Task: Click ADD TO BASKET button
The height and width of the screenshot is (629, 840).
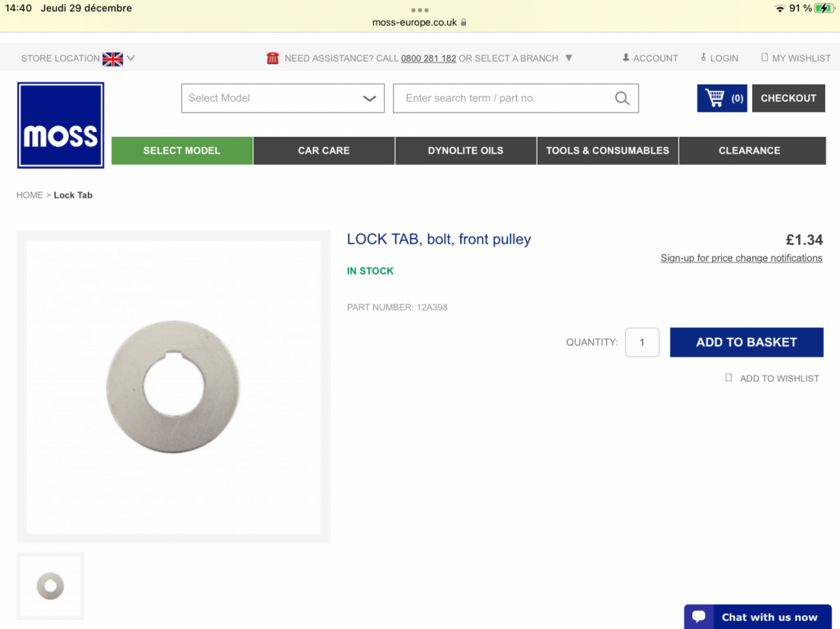Action: [x=746, y=342]
